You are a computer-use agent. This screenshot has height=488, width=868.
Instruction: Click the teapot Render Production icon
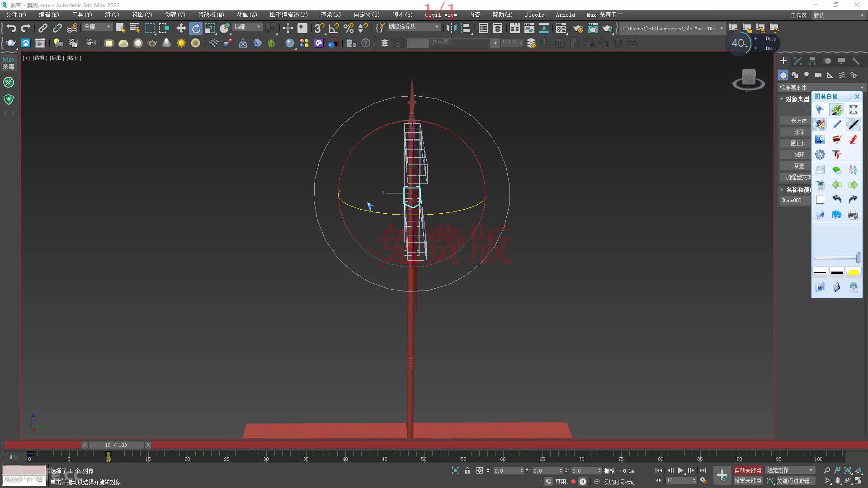pyautogui.click(x=607, y=28)
